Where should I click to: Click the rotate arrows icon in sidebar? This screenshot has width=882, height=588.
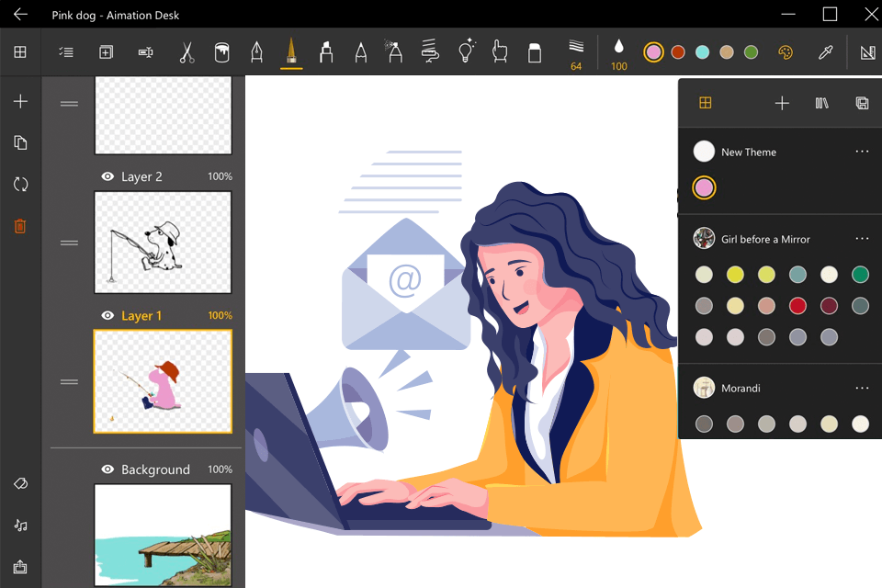coord(20,184)
